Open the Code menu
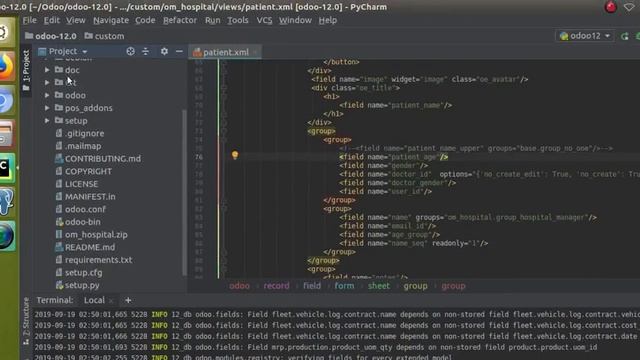 click(145, 20)
